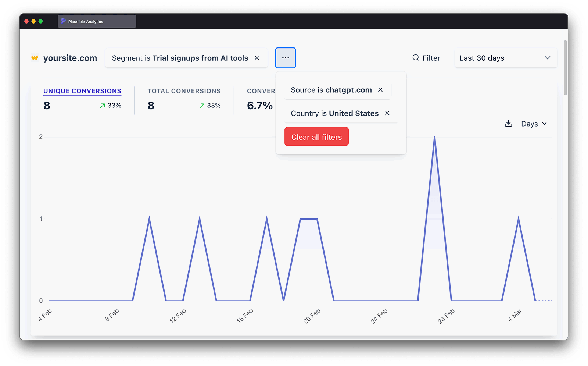
Task: Click the chart peak near 27 Feb
Action: click(434, 137)
